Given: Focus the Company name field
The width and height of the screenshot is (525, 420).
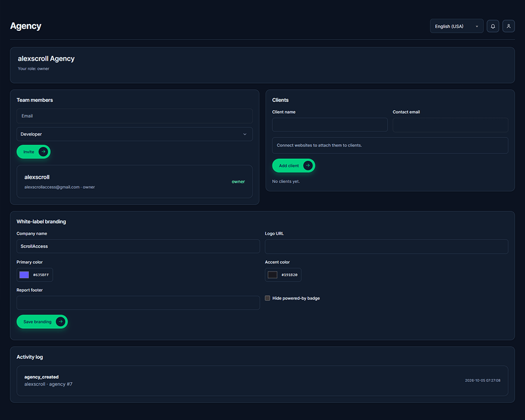Looking at the screenshot, I should [138, 246].
